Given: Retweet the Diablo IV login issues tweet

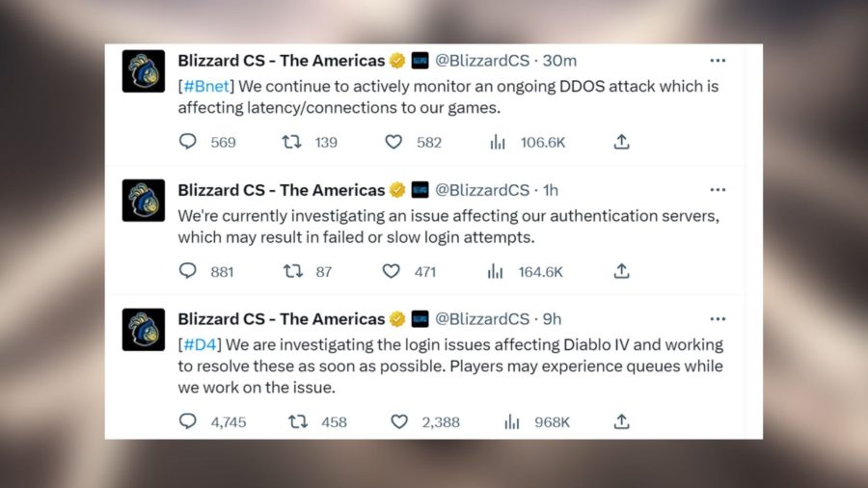Looking at the screenshot, I should point(299,421).
